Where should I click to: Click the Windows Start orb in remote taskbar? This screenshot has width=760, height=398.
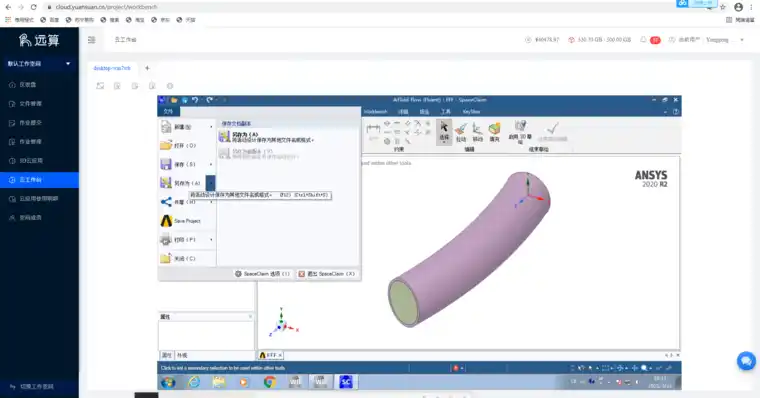[x=168, y=382]
